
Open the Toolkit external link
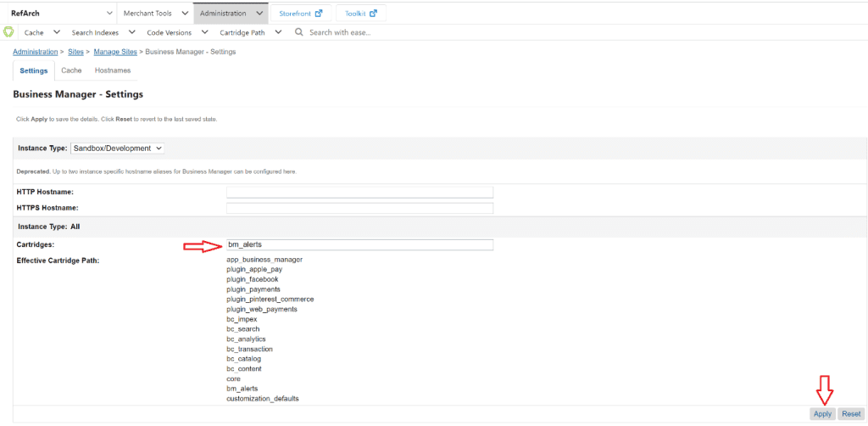[x=360, y=14]
